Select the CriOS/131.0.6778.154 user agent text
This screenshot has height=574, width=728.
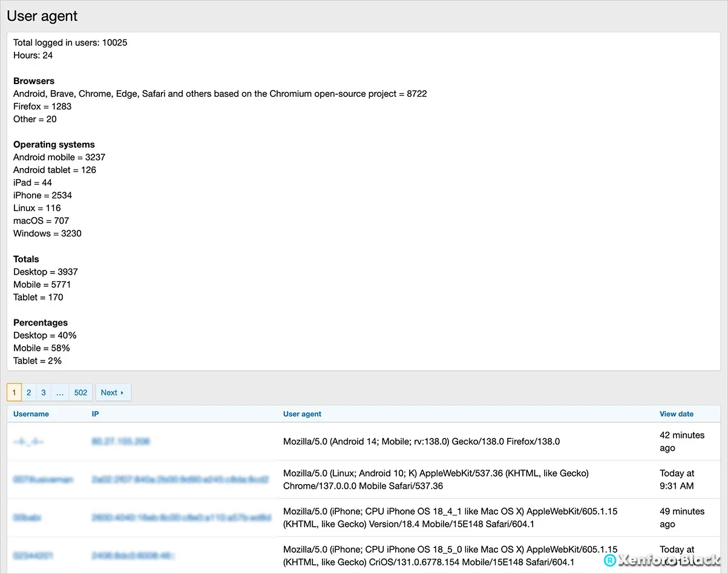450,556
